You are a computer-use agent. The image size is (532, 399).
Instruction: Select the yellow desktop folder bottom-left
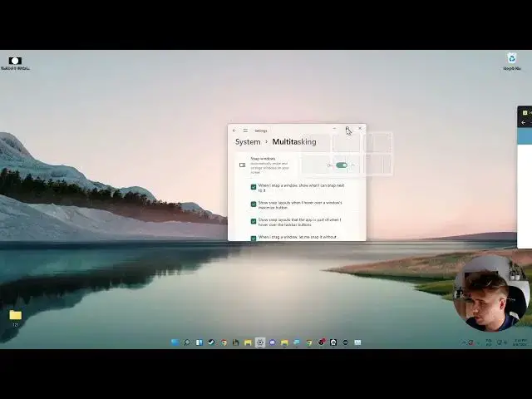click(15, 318)
